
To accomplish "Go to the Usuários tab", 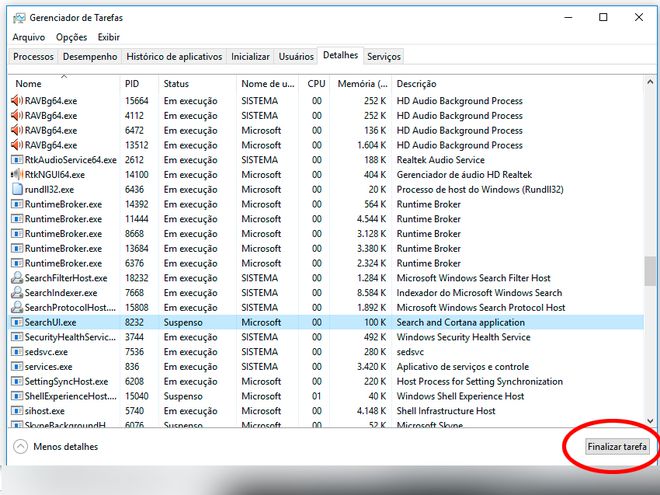I will (296, 56).
